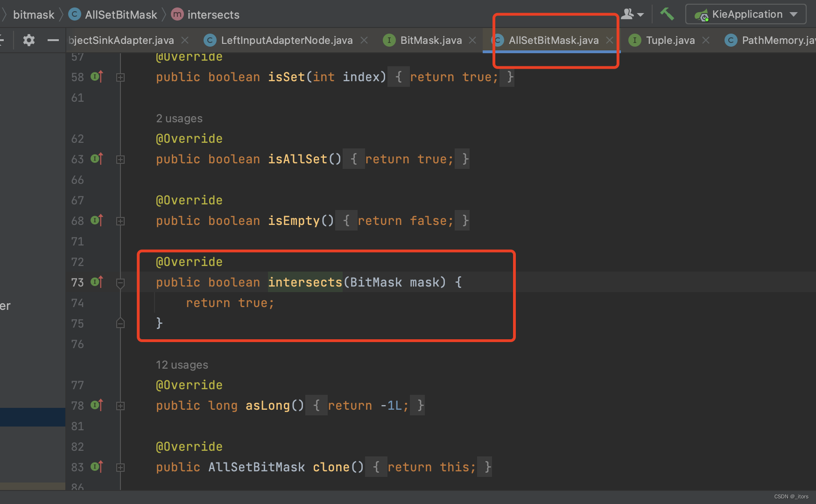Click override gutter icon on line 78

pyautogui.click(x=97, y=405)
